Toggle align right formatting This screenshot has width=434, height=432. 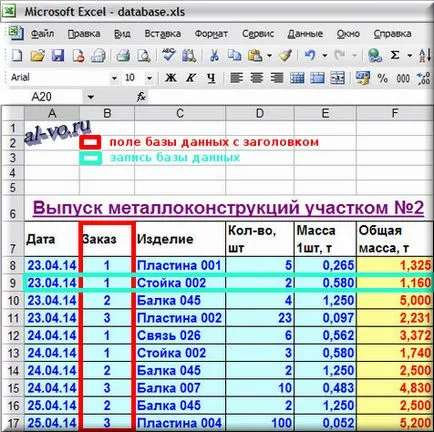tap(277, 78)
